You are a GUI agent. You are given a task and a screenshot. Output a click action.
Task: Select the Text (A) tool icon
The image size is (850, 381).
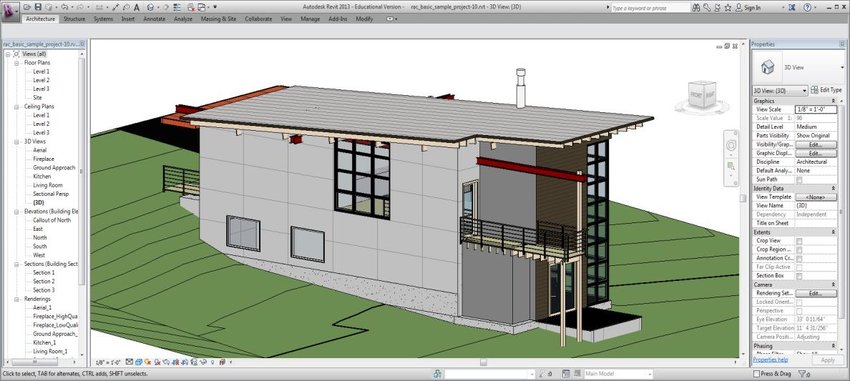(136, 7)
